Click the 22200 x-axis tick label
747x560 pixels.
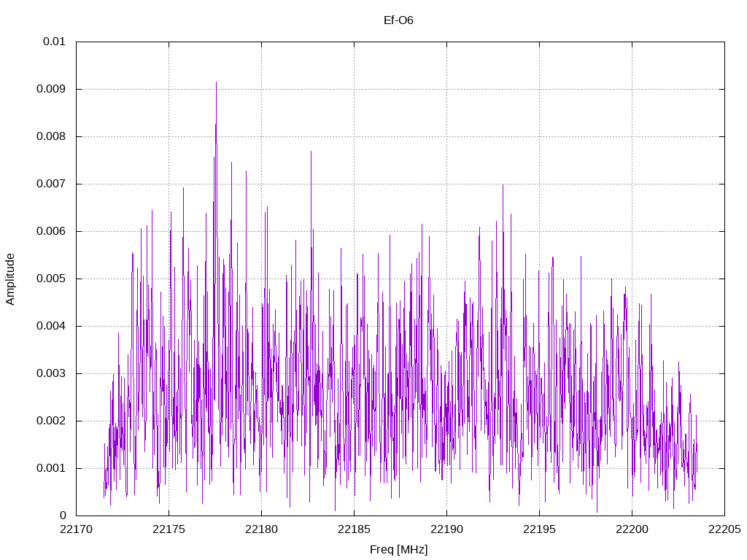[x=632, y=529]
